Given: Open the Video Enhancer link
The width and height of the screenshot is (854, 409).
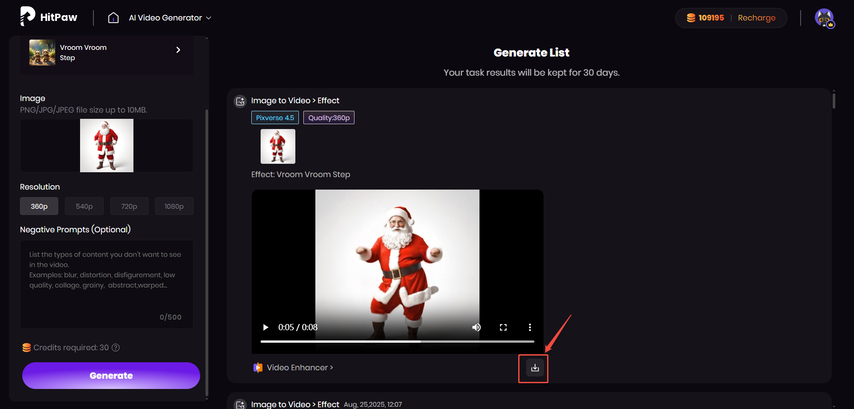Looking at the screenshot, I should click(300, 368).
